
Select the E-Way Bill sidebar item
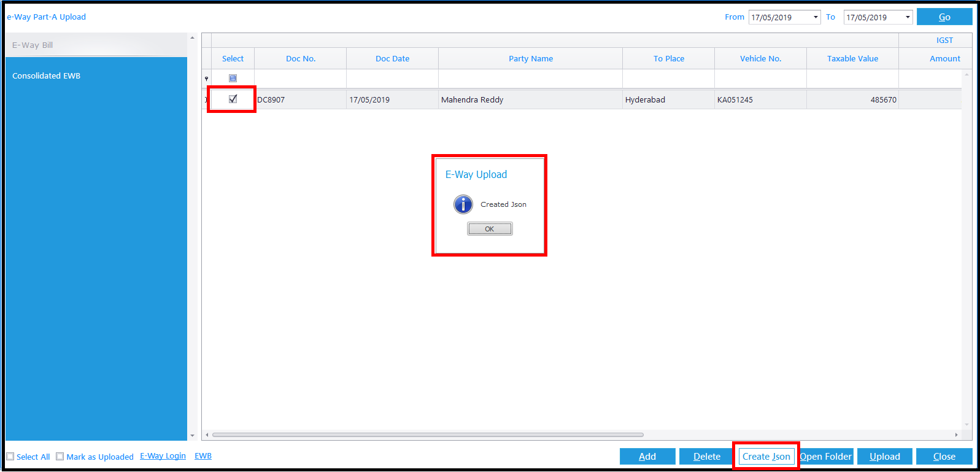(96, 45)
